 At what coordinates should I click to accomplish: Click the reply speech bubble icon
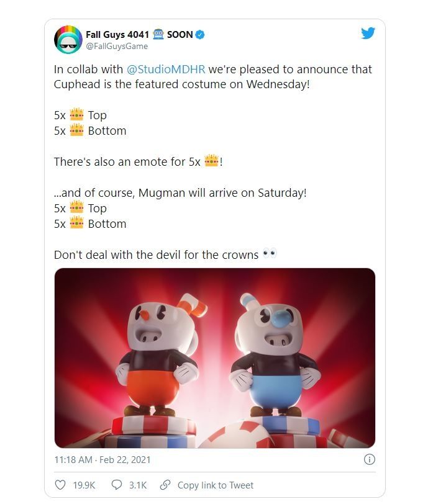tap(116, 485)
